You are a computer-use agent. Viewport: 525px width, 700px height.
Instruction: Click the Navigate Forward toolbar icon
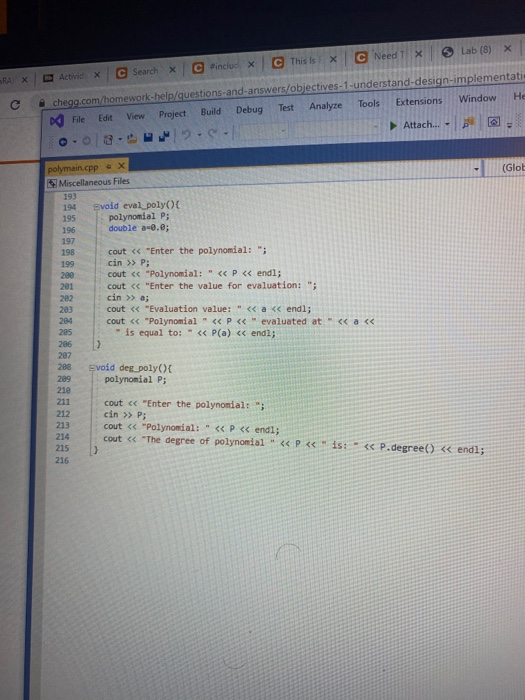point(87,141)
